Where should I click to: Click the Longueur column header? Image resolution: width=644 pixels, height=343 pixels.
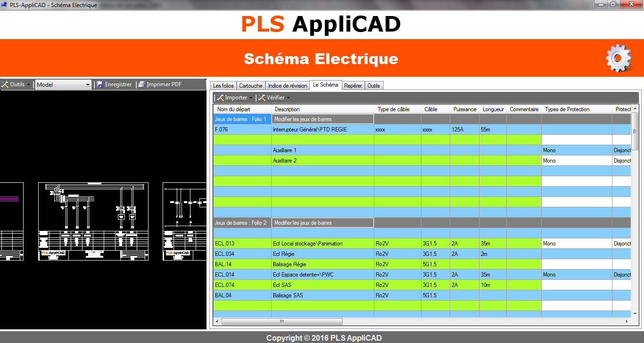point(493,109)
